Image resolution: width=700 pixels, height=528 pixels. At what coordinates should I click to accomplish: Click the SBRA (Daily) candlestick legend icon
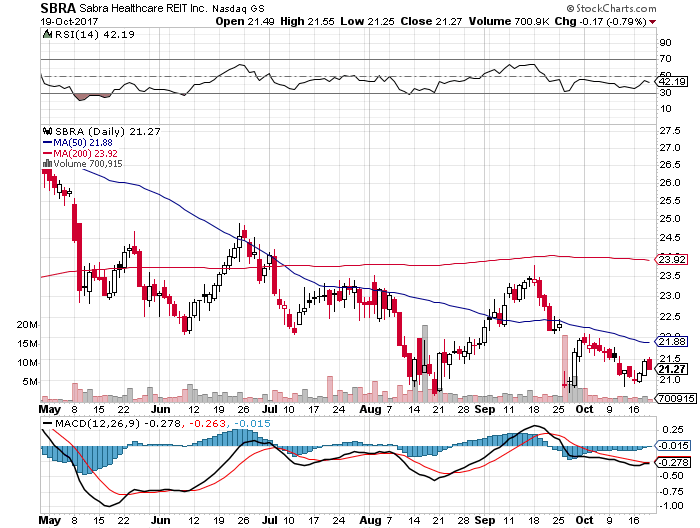pos(45,131)
